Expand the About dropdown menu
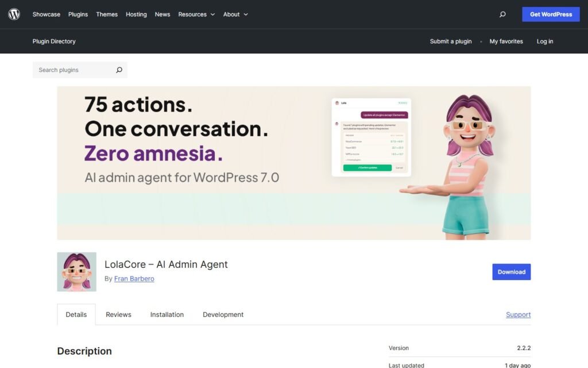 click(235, 14)
